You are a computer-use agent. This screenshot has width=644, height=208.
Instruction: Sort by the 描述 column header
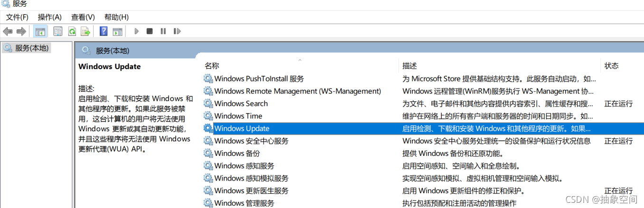pos(409,66)
